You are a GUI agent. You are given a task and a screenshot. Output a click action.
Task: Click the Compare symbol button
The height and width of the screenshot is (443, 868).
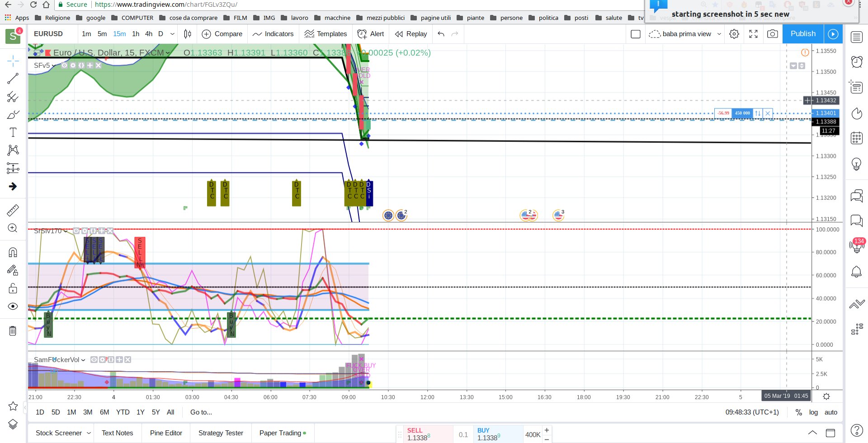coord(222,34)
